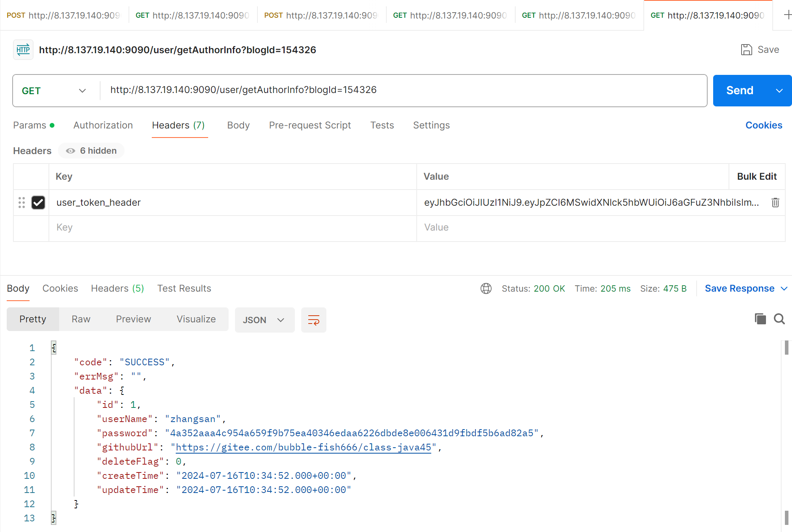Open a new request tab with plus icon

pos(787,15)
